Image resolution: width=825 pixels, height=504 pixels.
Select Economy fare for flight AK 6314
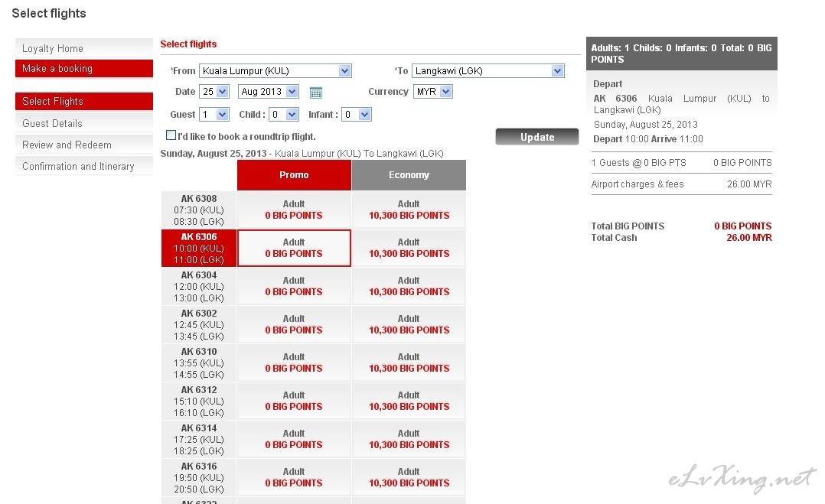point(409,439)
